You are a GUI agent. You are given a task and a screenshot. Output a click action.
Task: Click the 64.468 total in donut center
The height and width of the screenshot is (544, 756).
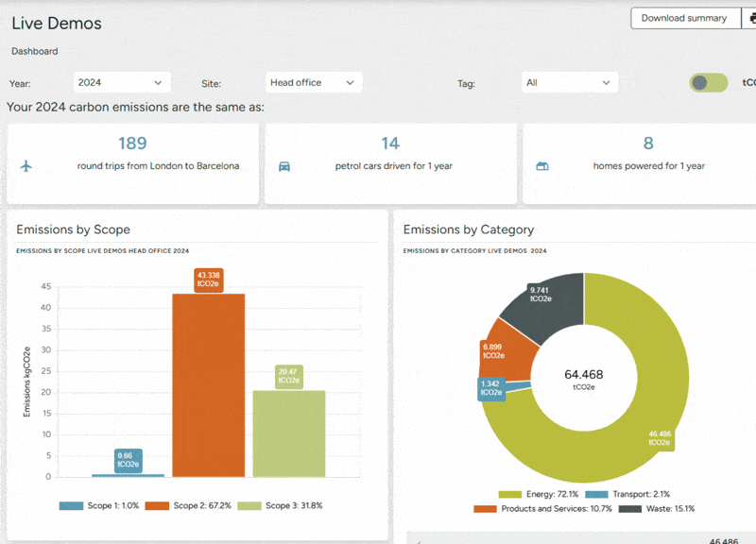(584, 374)
